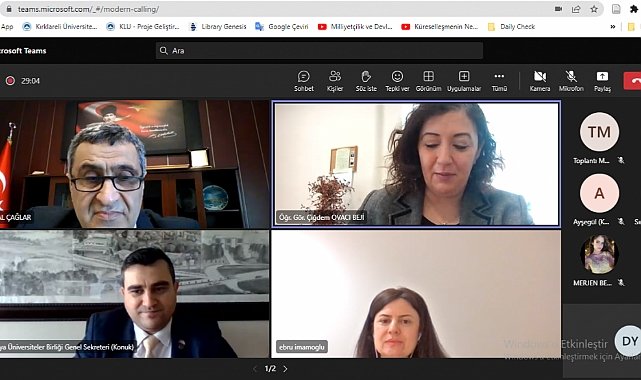Click muted mic icon next to Toplantı M...
This screenshot has height=380, width=641.
(x=621, y=160)
